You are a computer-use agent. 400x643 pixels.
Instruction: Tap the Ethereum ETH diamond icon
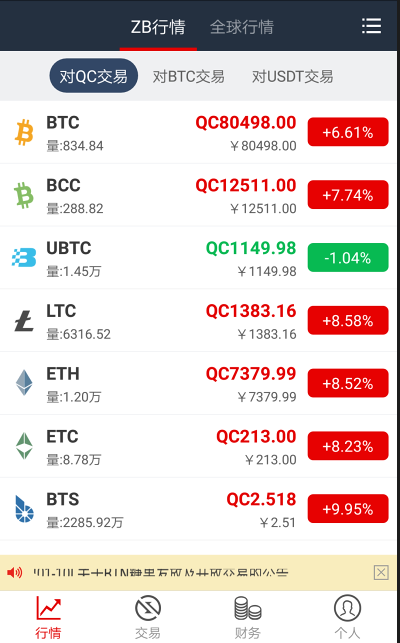click(24, 383)
